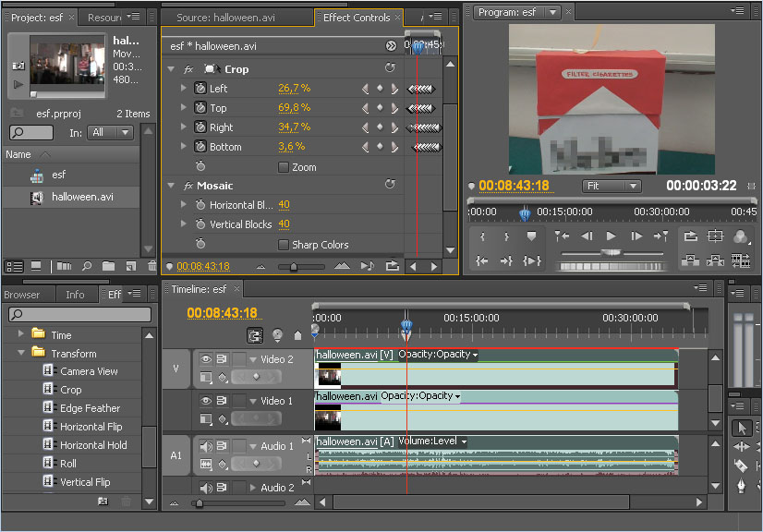Click Go to In point button

coord(482,260)
